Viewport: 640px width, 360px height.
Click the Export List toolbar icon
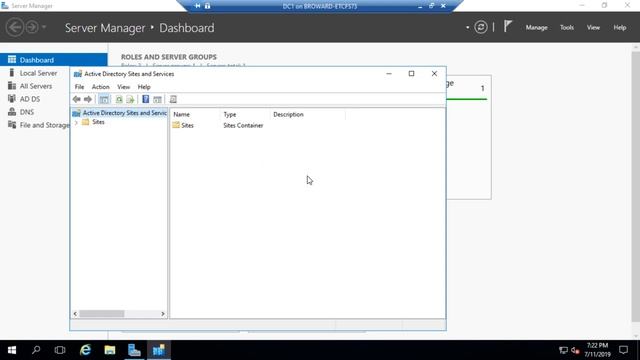(x=130, y=99)
